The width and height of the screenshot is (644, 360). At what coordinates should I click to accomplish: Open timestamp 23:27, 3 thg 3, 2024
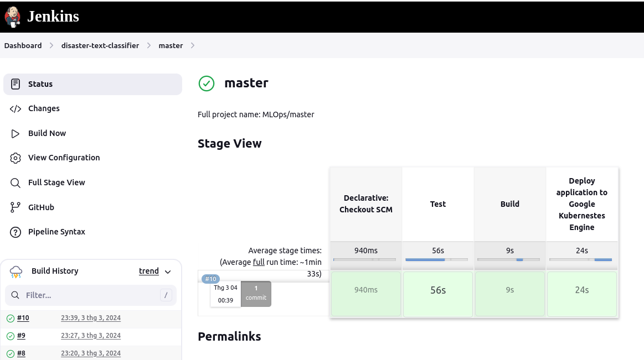[x=91, y=336]
